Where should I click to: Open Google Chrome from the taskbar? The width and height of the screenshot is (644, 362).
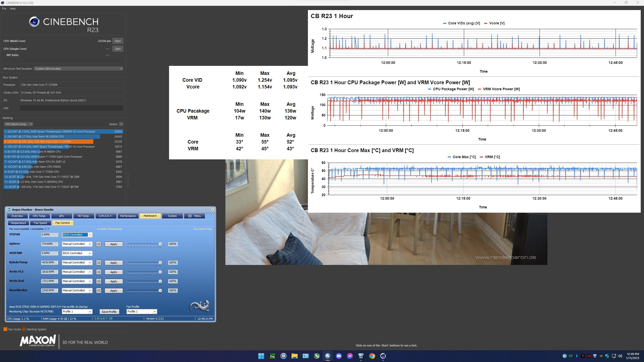tap(372, 356)
